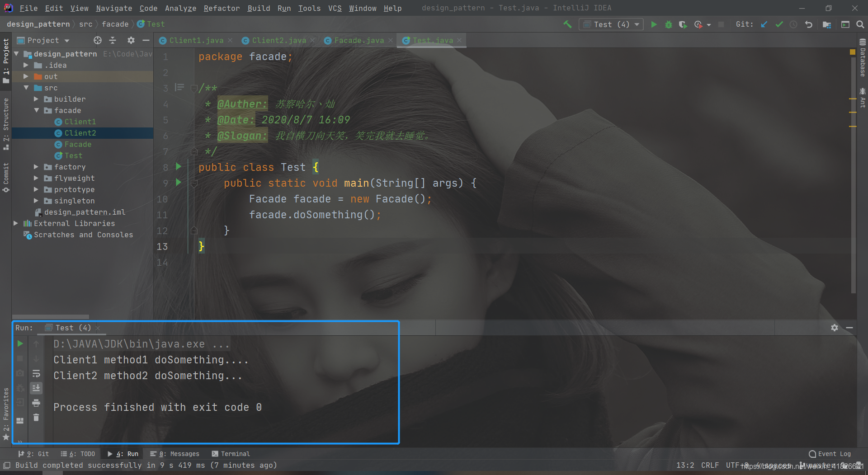
Task: Click CRLF line separator in status bar
Action: tap(710, 465)
